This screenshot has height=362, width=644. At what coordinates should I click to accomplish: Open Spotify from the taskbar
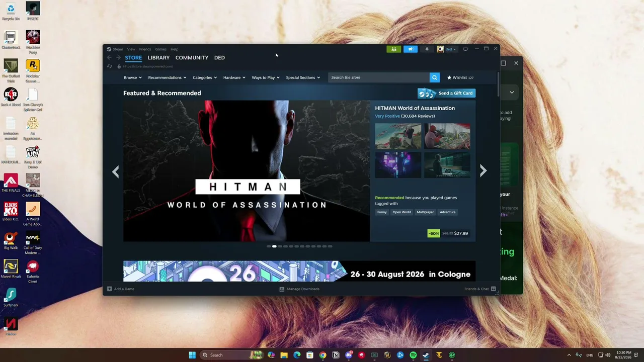tap(413, 355)
